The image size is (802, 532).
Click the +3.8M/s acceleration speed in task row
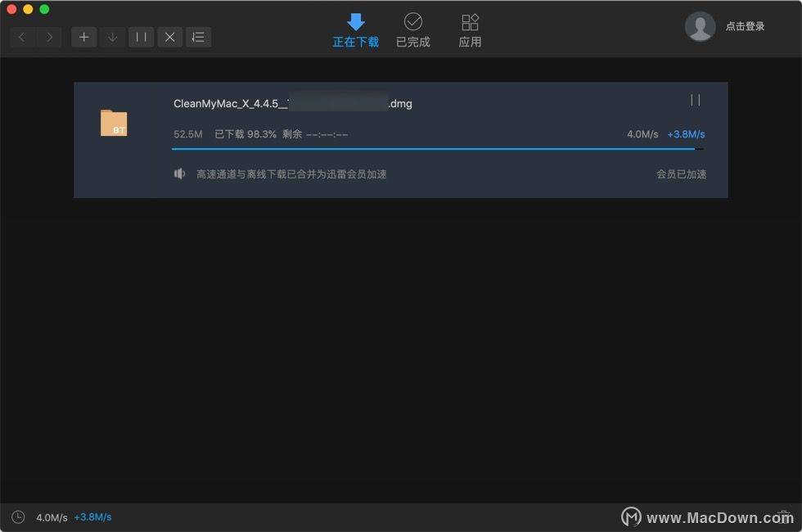pyautogui.click(x=686, y=134)
